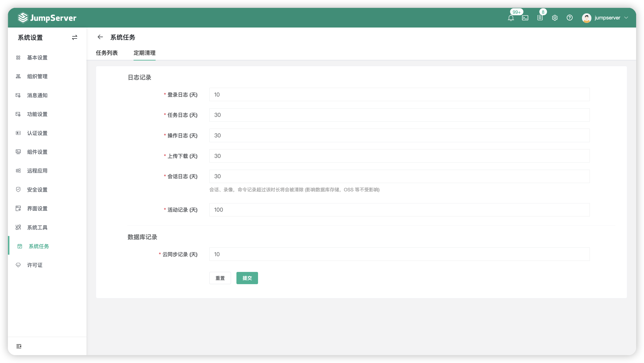The image size is (644, 363).
Task: Click the 组织管理 hierarchy icon
Action: click(x=18, y=76)
